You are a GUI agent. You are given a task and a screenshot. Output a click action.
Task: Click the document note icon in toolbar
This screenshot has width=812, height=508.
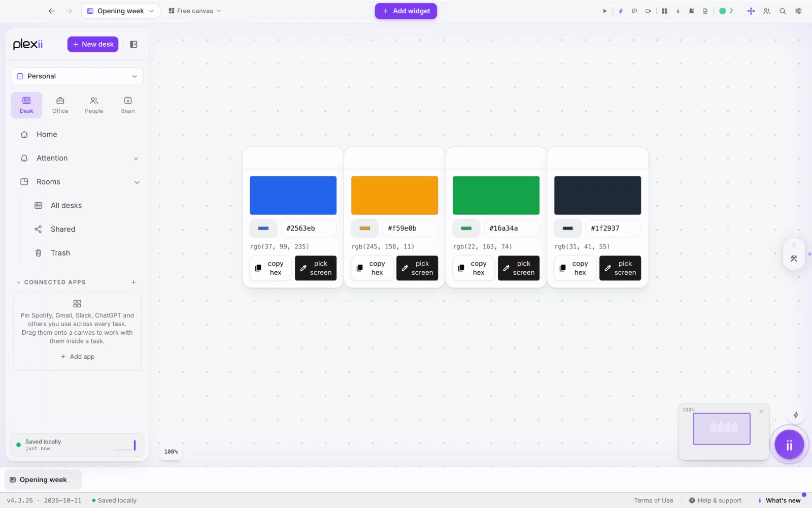[x=705, y=11]
